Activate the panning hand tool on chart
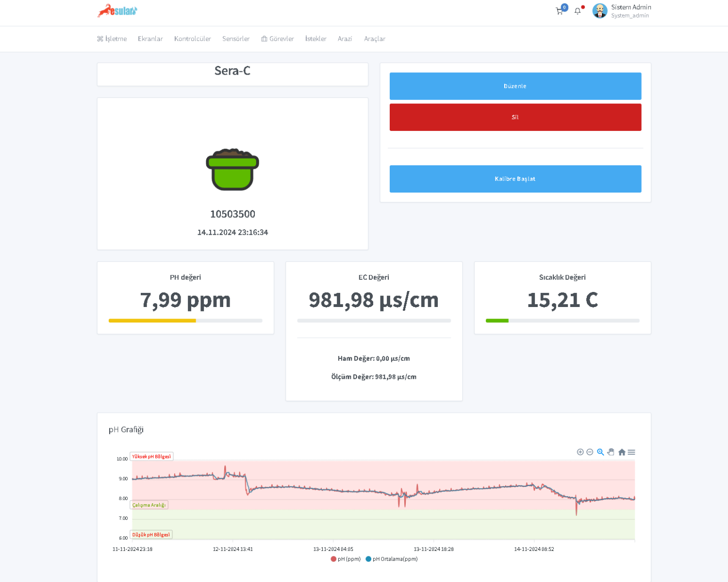The height and width of the screenshot is (582, 728). pyautogui.click(x=611, y=452)
